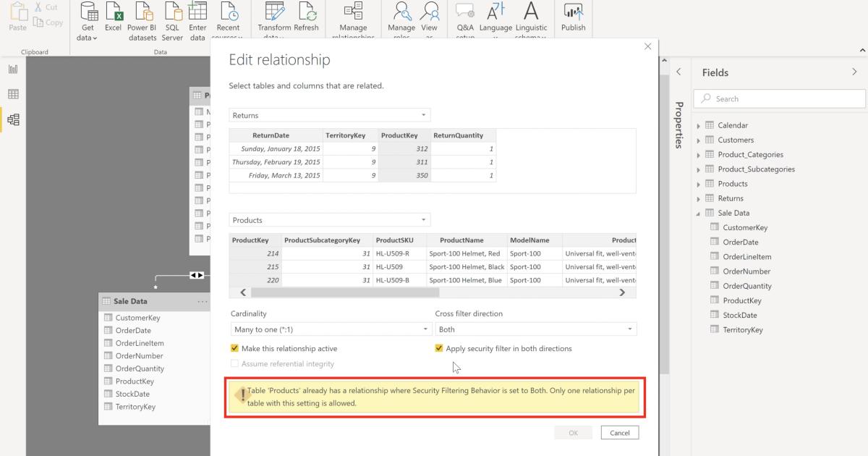Toggle Assume referential integrity

point(234,364)
